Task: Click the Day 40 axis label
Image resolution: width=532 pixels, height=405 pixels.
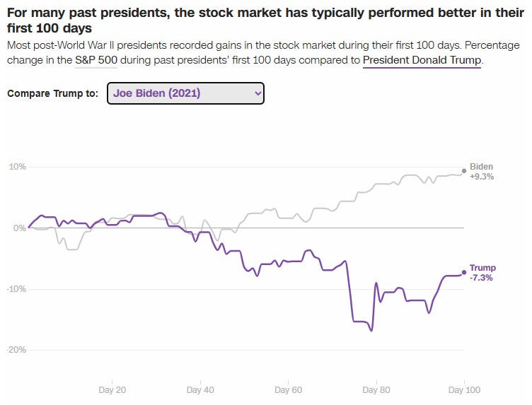Action: (199, 389)
